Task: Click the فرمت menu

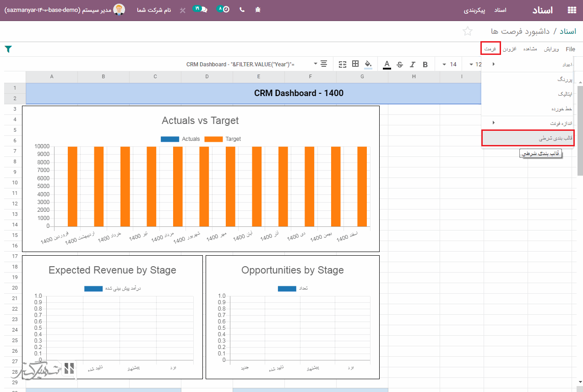Action: pyautogui.click(x=490, y=49)
